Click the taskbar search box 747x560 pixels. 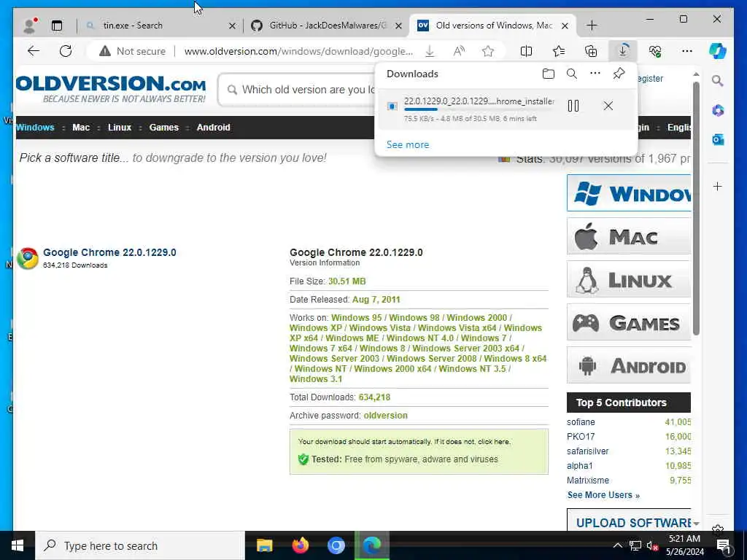[x=139, y=545]
